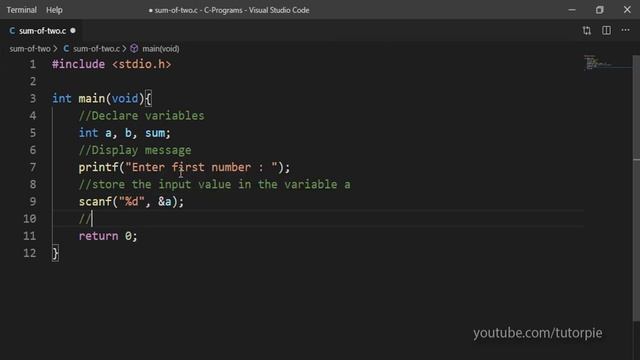Close the Visual Studio Code window
This screenshot has height=360, width=640.
click(627, 9)
